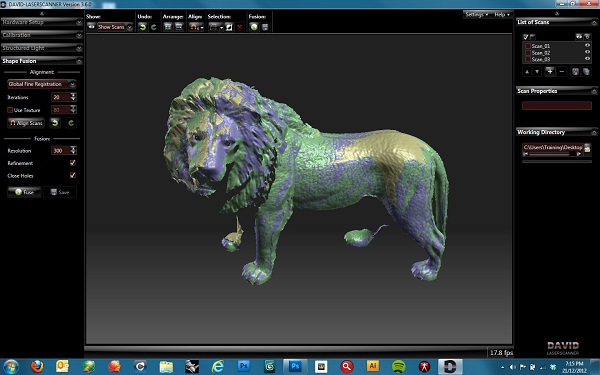Viewport: 600px width, 375px height.
Task: Click the working directory path scrollbar
Action: click(553, 154)
